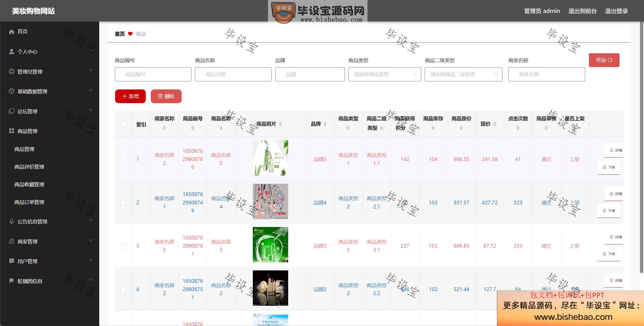
Task: Expand the 论坛管理 menu chevron
Action: pos(91,110)
